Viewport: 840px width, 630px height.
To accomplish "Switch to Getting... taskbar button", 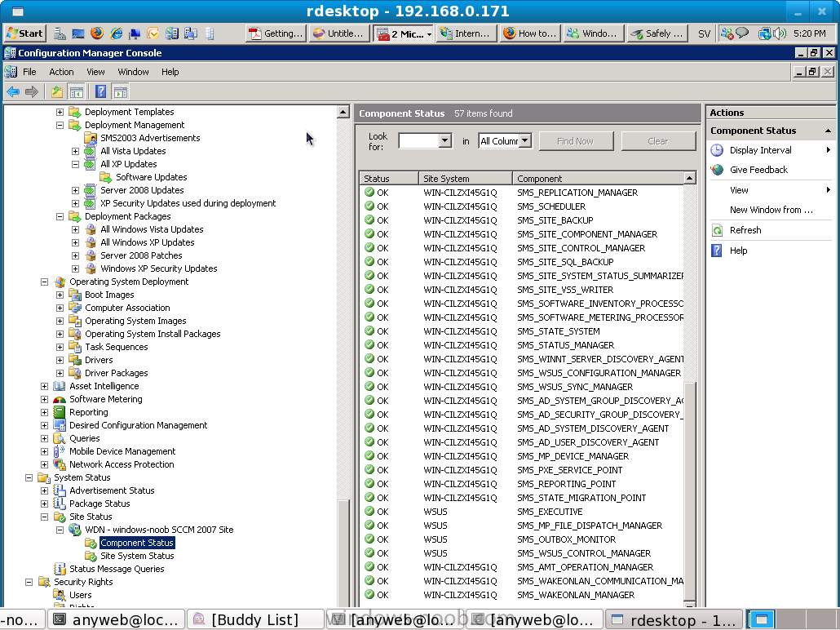I will [x=276, y=33].
